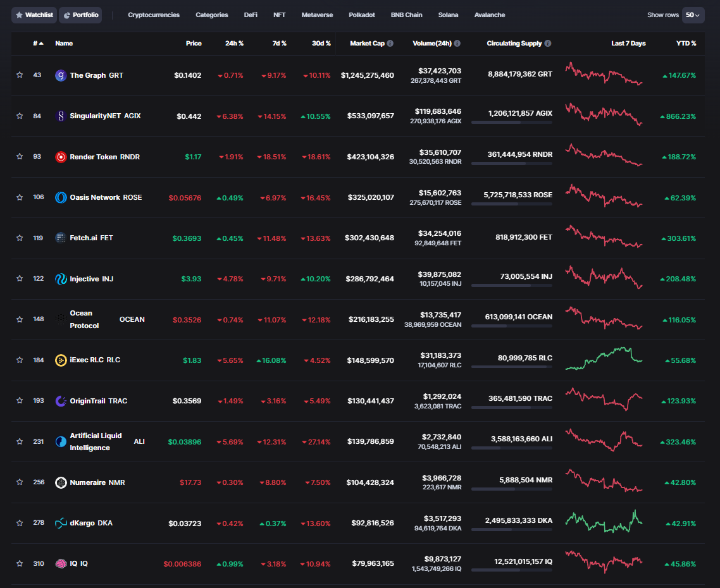The height and width of the screenshot is (588, 720).
Task: Switch to DeFi tab
Action: point(251,15)
